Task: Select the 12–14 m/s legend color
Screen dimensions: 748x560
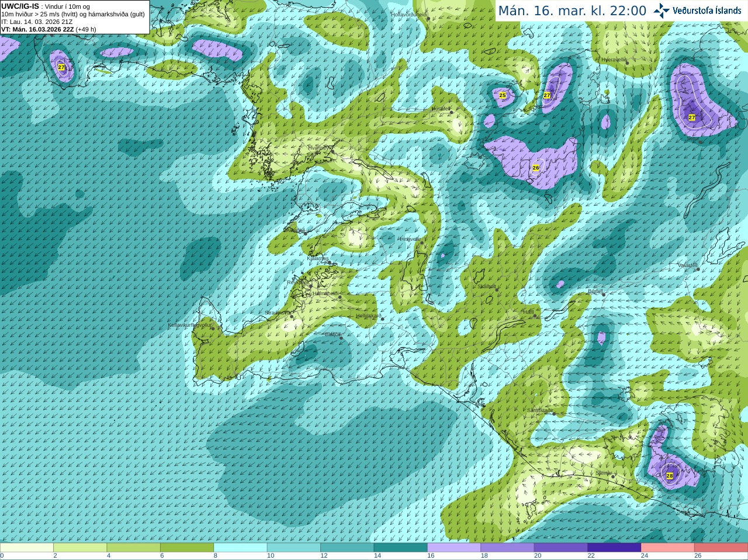Action: tap(347, 548)
